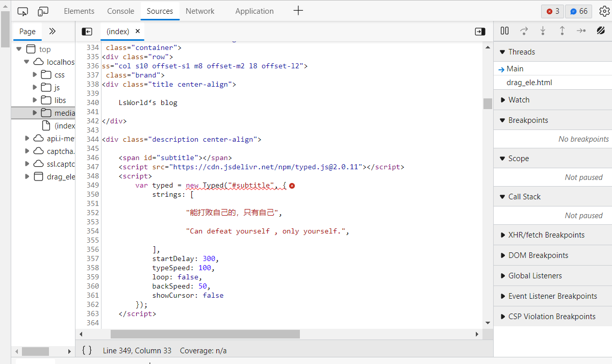The height and width of the screenshot is (364, 612).
Task: Expand Global Listeners section
Action: coord(553,276)
